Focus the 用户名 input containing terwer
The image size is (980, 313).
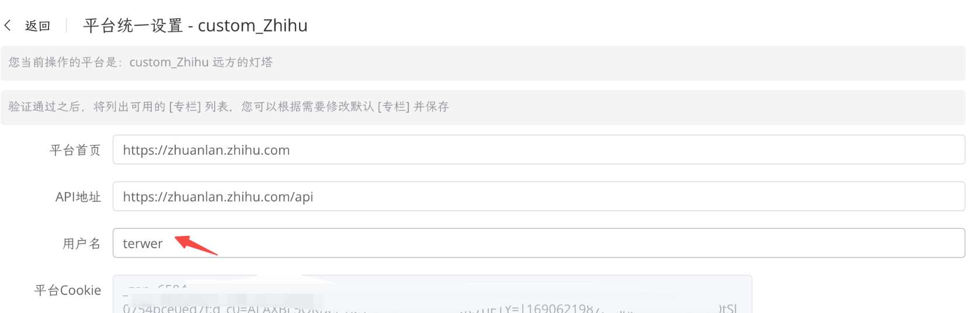pyautogui.click(x=538, y=243)
